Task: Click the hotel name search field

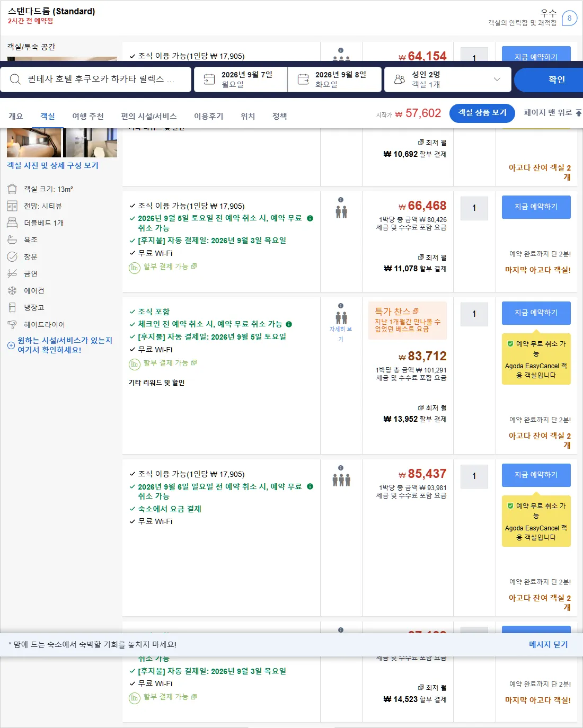Action: tap(95, 79)
